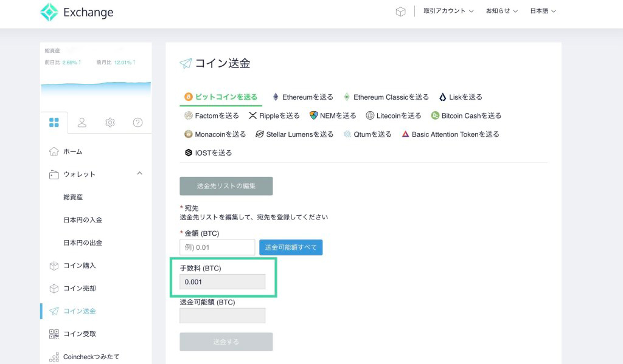Click the Stellar Lumens icon
This screenshot has height=364, width=623.
point(259,134)
